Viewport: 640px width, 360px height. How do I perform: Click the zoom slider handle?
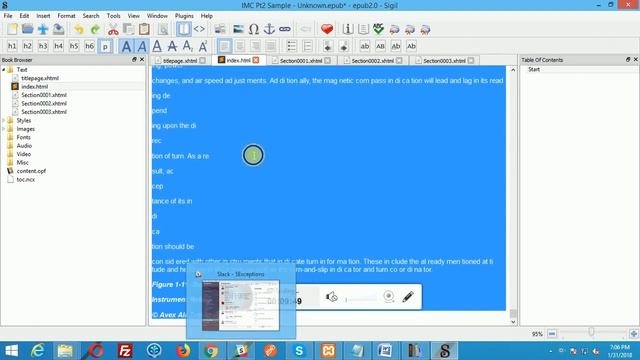591,333
